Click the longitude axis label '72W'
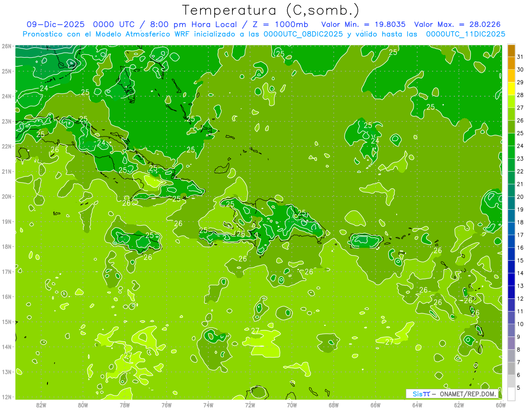 click(x=250, y=405)
